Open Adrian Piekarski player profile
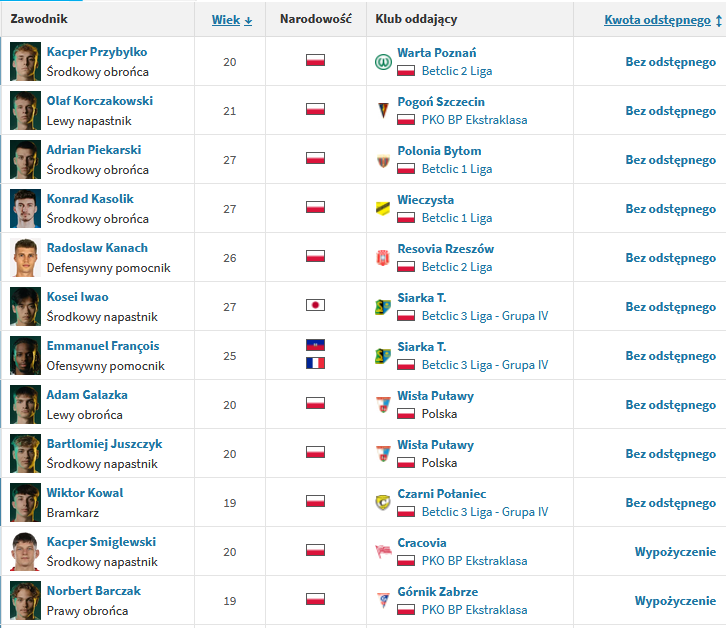 click(94, 150)
